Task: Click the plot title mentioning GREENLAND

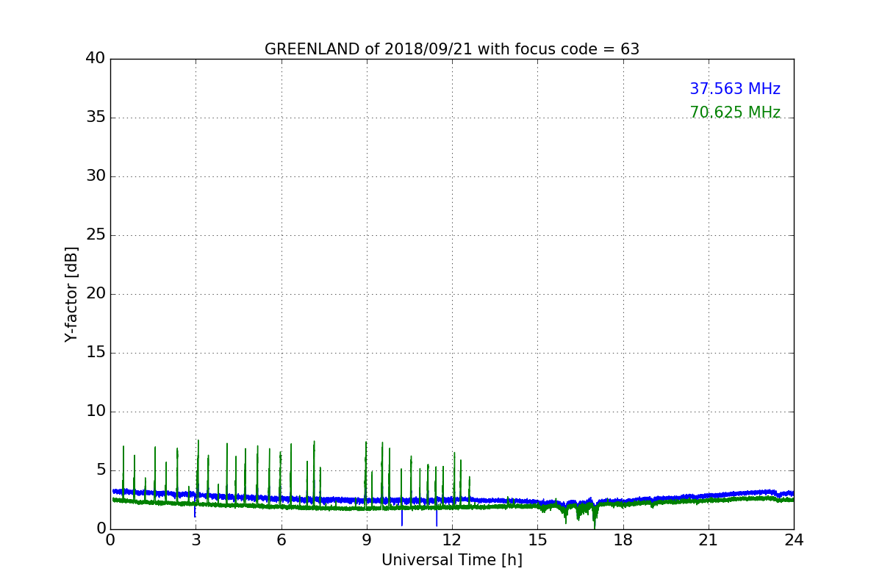Action: point(452,49)
